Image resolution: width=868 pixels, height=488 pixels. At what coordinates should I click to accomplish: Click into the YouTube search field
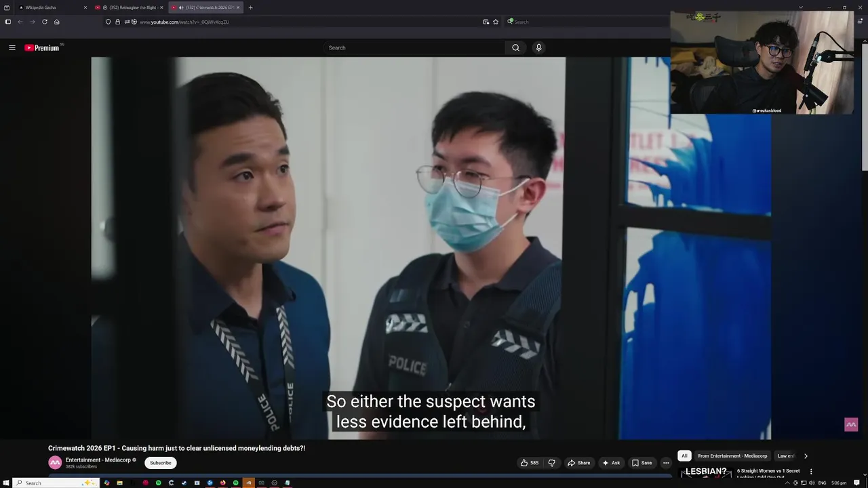point(414,47)
